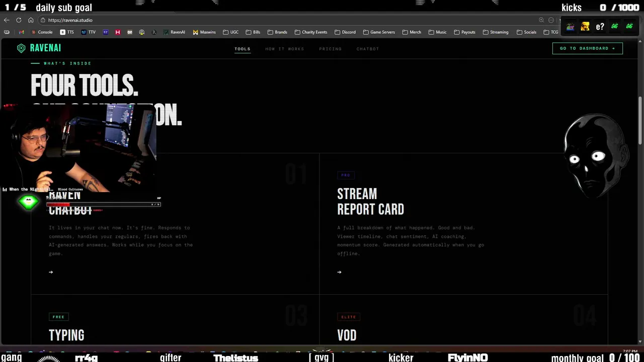
Task: Click the green gem icon beside the music bar
Action: 29,203
